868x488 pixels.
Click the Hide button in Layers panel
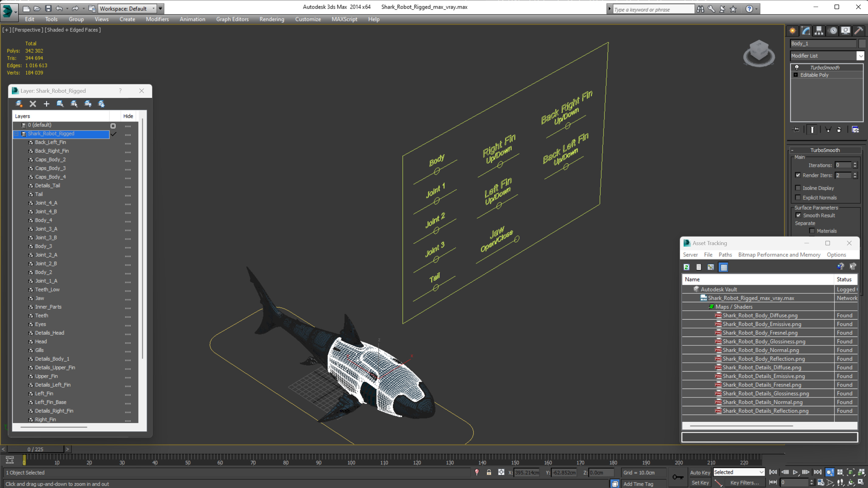click(x=128, y=116)
